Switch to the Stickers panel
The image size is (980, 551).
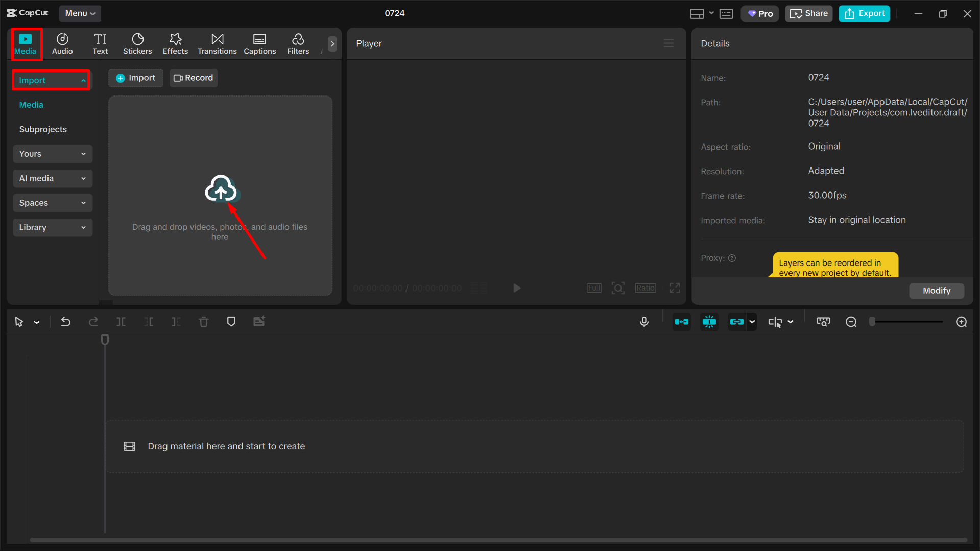pyautogui.click(x=137, y=43)
